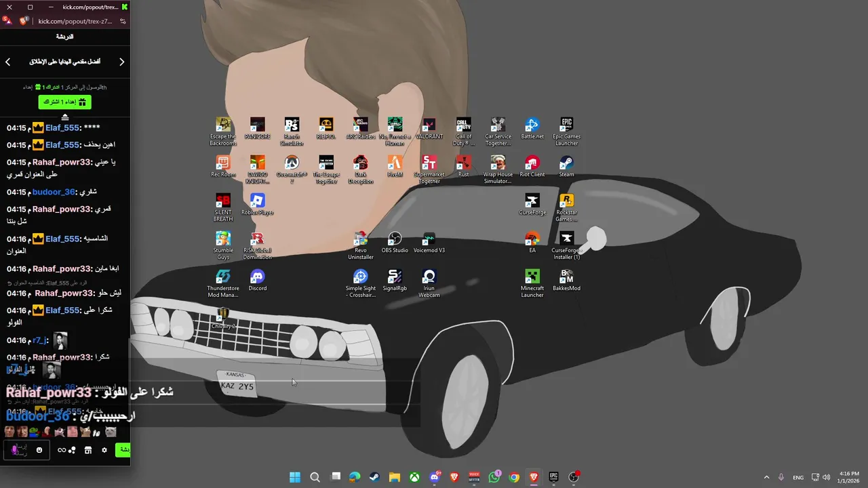Open the PANICORE desktop shortcut
Image resolution: width=868 pixels, height=488 pixels.
coord(257,128)
